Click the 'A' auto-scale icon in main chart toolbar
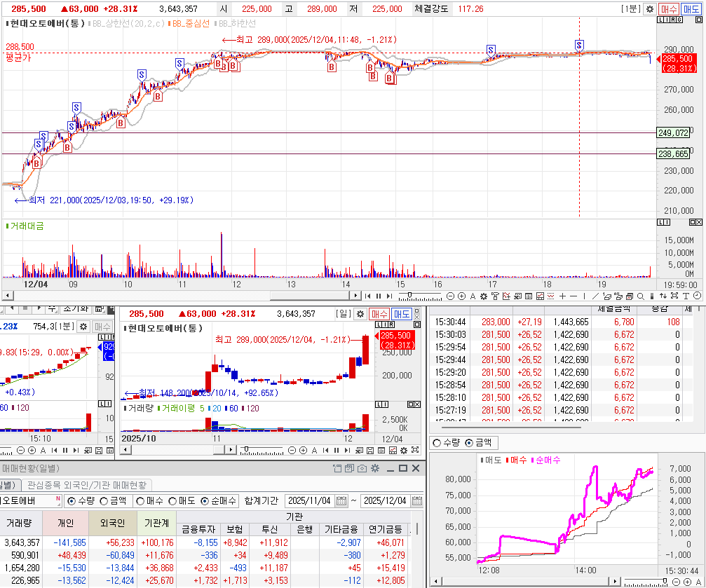This screenshot has width=706, height=588. (x=473, y=296)
